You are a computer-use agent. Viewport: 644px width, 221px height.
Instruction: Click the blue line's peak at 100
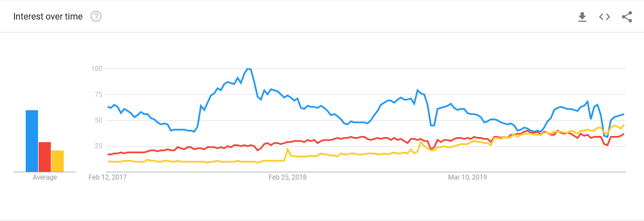248,69
